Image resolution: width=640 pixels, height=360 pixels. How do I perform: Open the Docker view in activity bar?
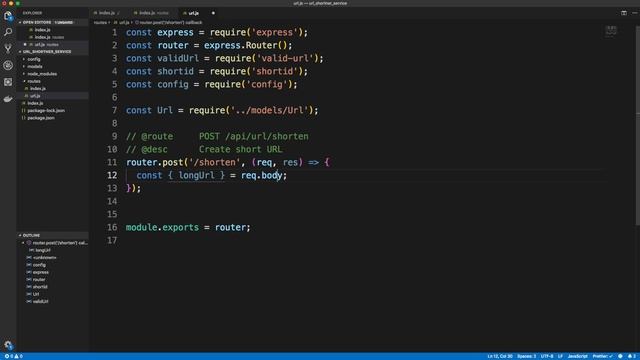8,99
